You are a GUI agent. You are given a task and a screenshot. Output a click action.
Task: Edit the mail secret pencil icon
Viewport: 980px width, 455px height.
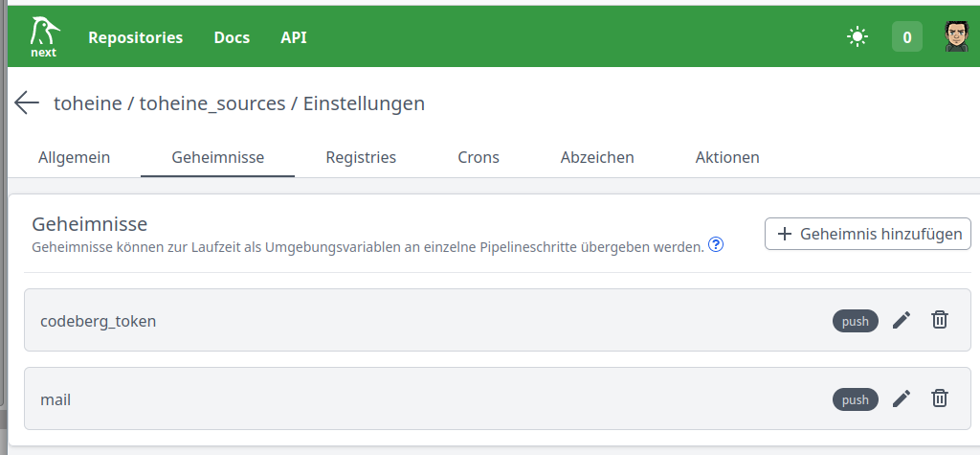pos(901,399)
